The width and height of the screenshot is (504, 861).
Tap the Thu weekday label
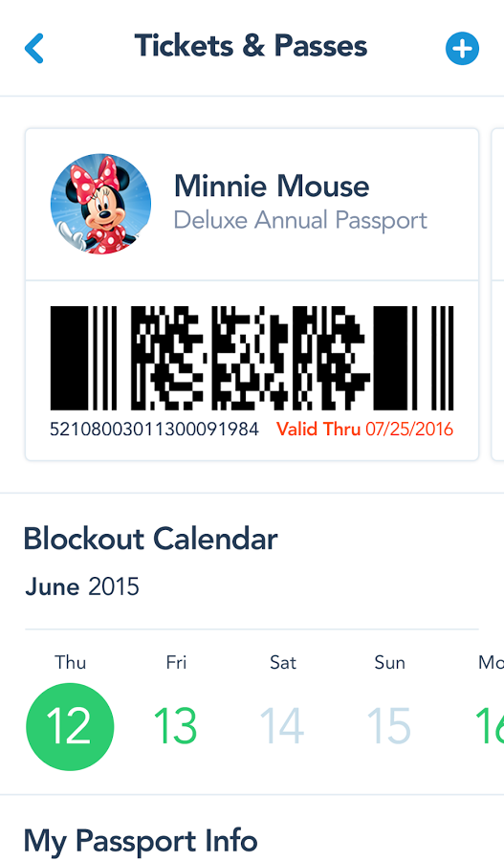70,663
